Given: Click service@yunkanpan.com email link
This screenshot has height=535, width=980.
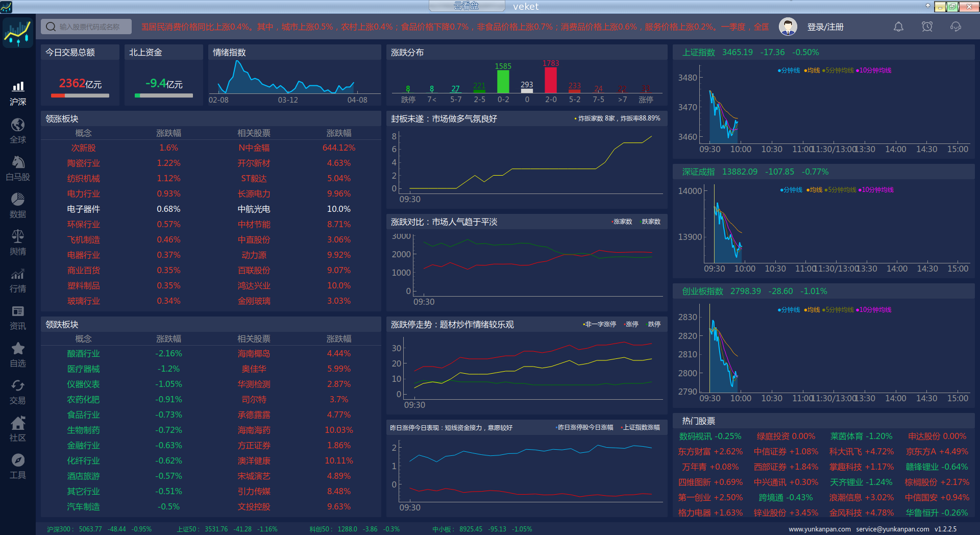Looking at the screenshot, I should (893, 529).
